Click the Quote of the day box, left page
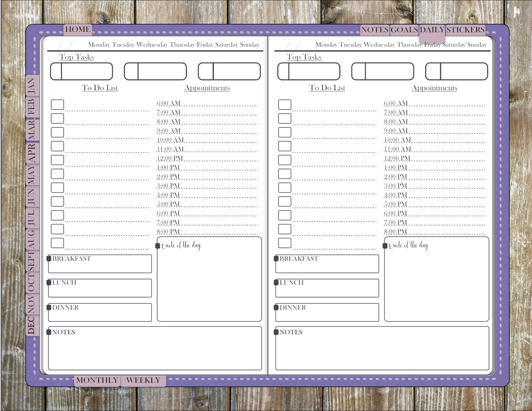 pos(209,279)
